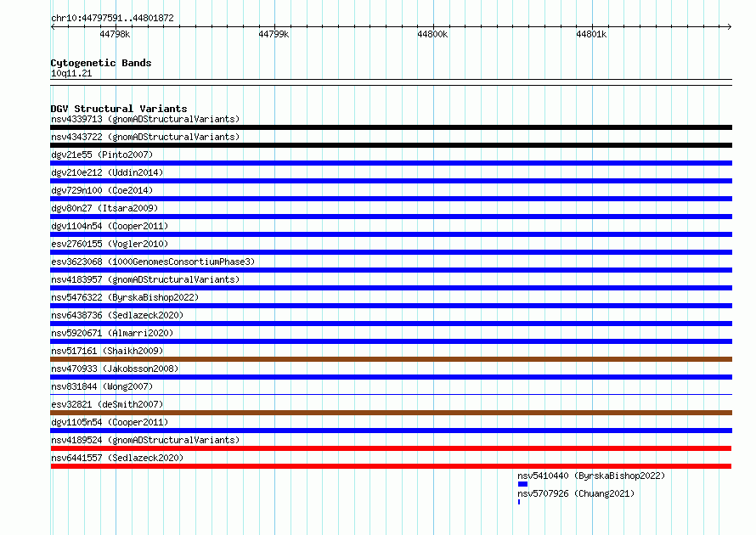Click the red bar under nsv4189524
Viewport: 756px width, 535px height.
[391, 448]
